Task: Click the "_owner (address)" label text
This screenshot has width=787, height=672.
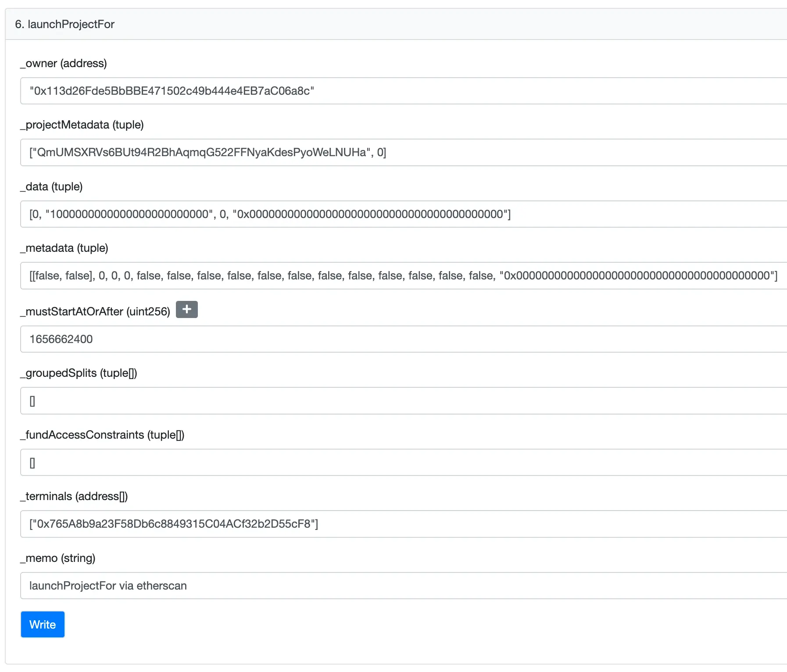Action: coord(63,63)
